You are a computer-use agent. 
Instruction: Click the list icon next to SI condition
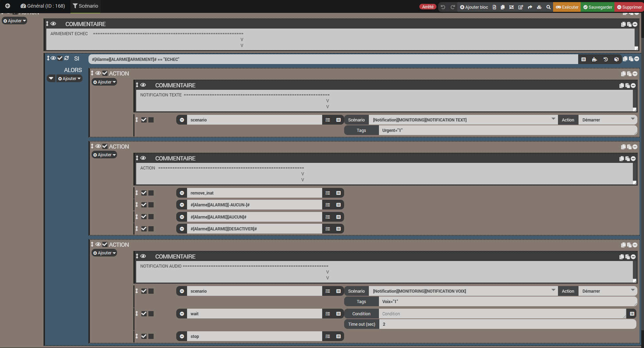[x=584, y=60]
